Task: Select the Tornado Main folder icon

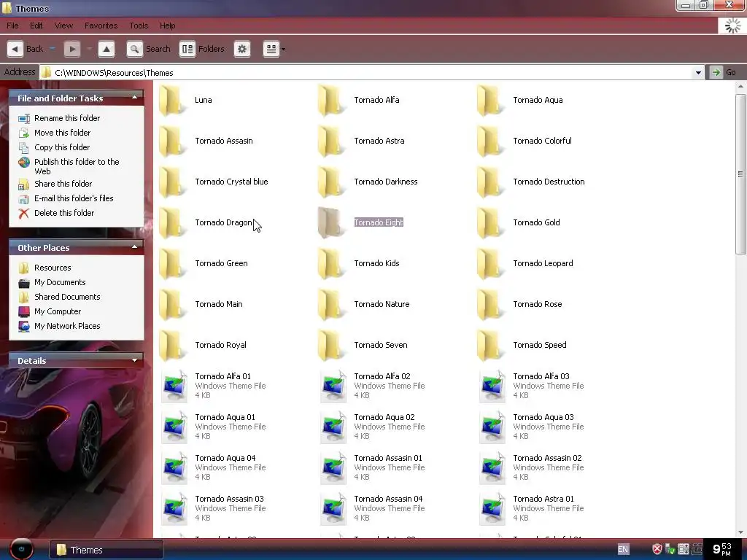Action: tap(171, 305)
